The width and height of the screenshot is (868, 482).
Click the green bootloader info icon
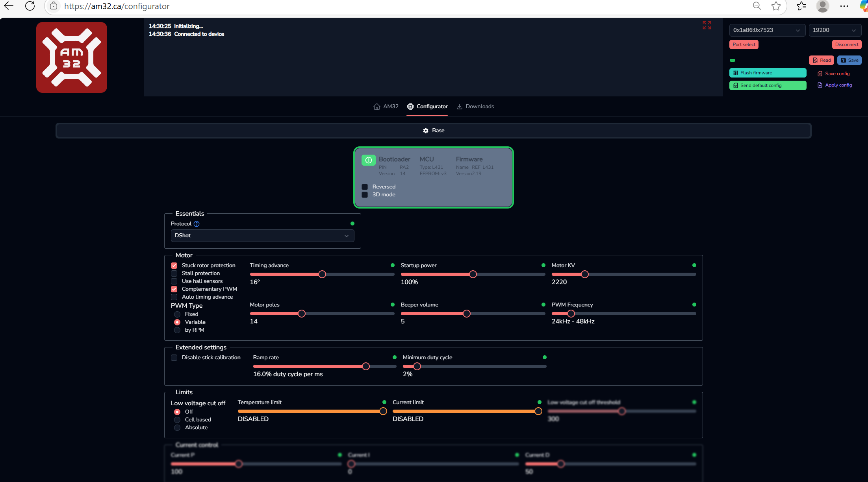click(368, 160)
